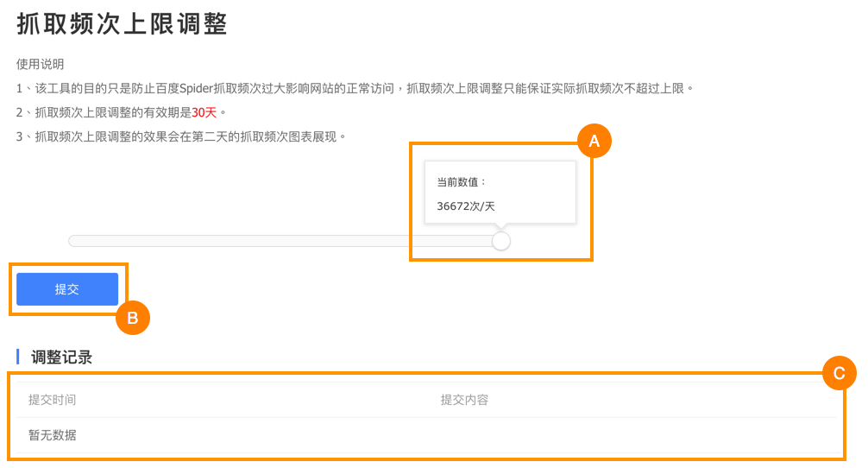
Task: Click the slider handle circle
Action: (501, 241)
